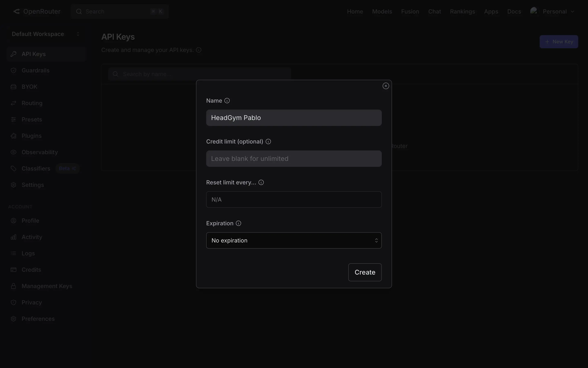Click the Preferences gear icon
This screenshot has height=368, width=588.
coord(14,319)
